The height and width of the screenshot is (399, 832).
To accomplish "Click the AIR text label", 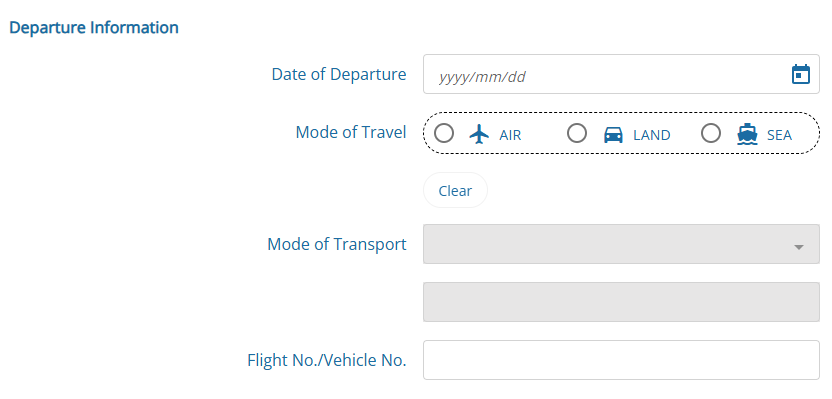I will click(510, 135).
